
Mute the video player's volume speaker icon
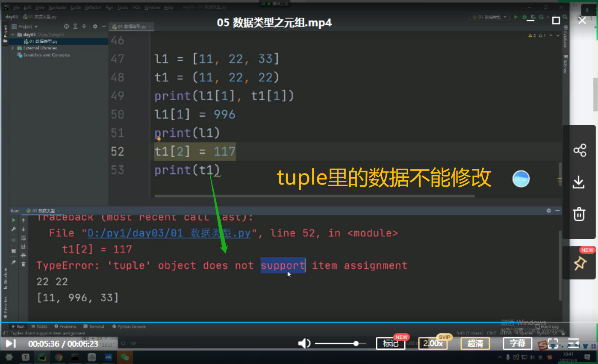tap(304, 343)
